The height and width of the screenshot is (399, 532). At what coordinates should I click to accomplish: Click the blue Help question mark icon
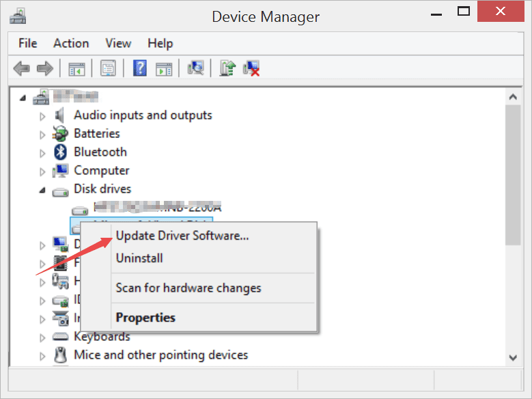tap(140, 68)
